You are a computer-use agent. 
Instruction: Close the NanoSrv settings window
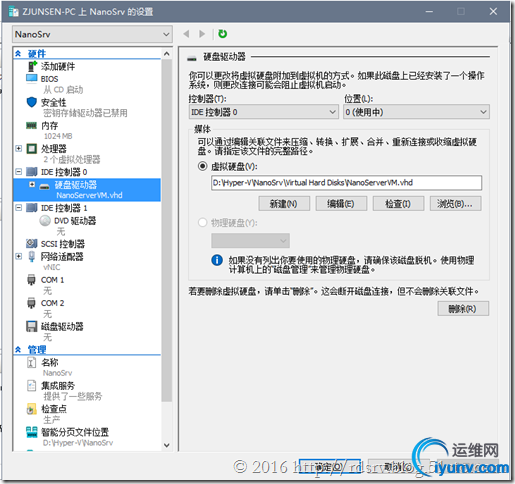(x=493, y=12)
